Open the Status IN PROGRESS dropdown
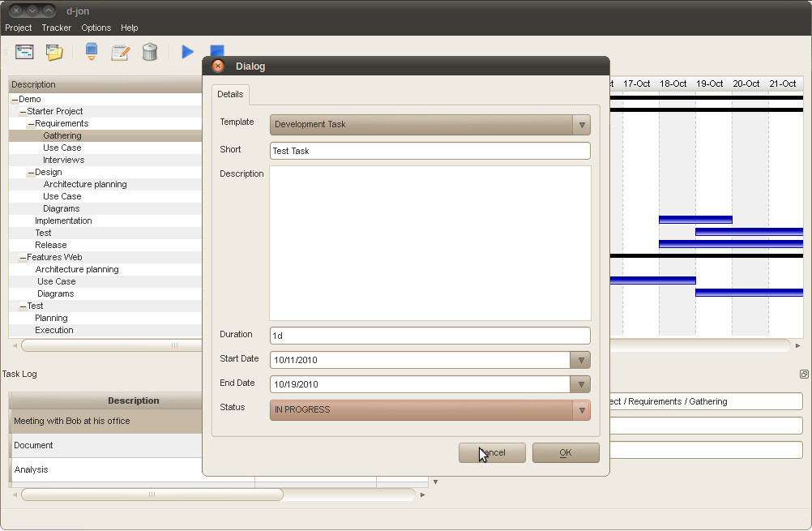The height and width of the screenshot is (531, 812). (430, 409)
